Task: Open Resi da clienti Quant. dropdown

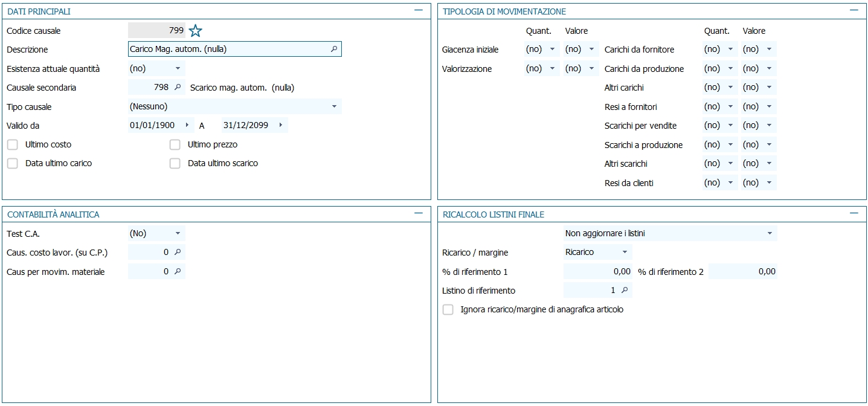Action: (730, 183)
